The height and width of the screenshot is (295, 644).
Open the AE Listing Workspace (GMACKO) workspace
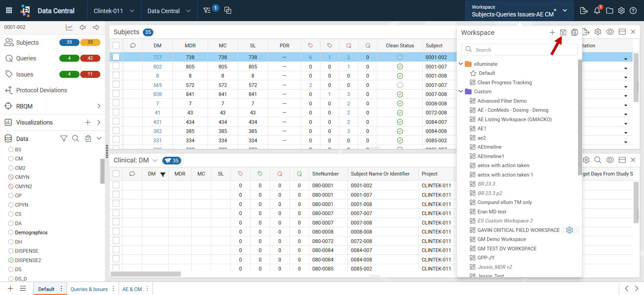[515, 119]
